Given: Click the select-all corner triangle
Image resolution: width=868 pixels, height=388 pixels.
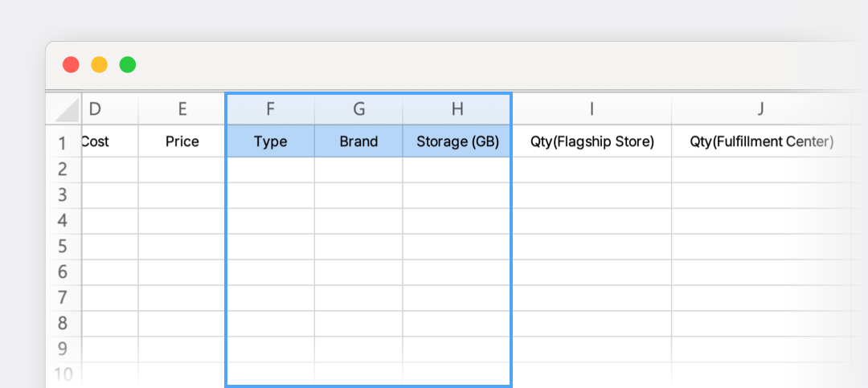Looking at the screenshot, I should pyautogui.click(x=67, y=109).
